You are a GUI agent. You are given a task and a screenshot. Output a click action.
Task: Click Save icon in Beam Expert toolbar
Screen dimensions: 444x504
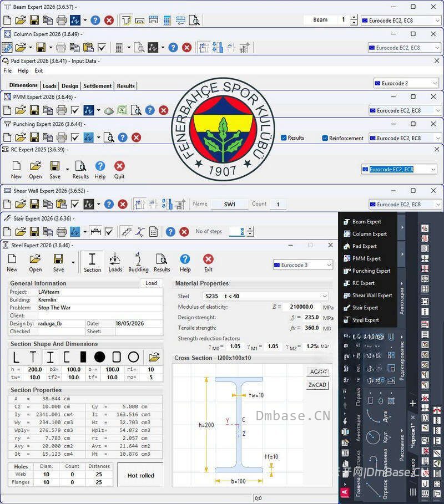tap(34, 21)
